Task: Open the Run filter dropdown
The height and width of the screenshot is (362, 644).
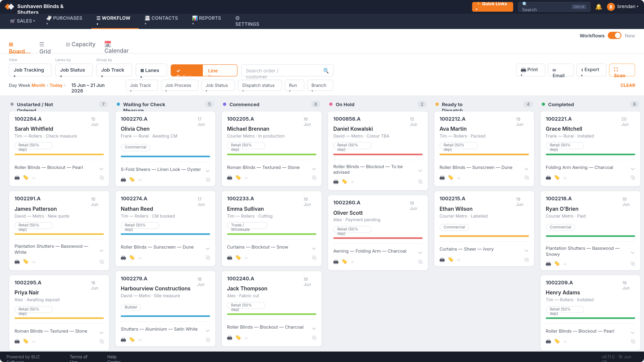Action: (294, 85)
